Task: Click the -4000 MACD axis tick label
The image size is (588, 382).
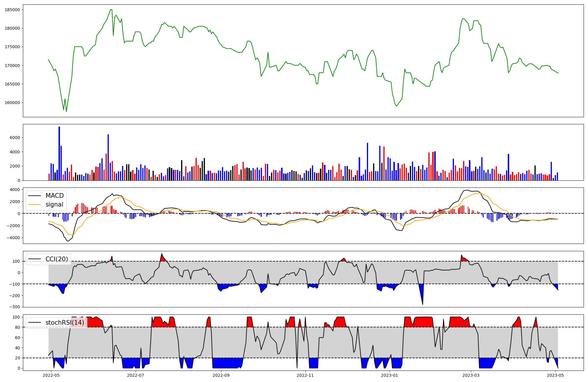Action: (14, 238)
